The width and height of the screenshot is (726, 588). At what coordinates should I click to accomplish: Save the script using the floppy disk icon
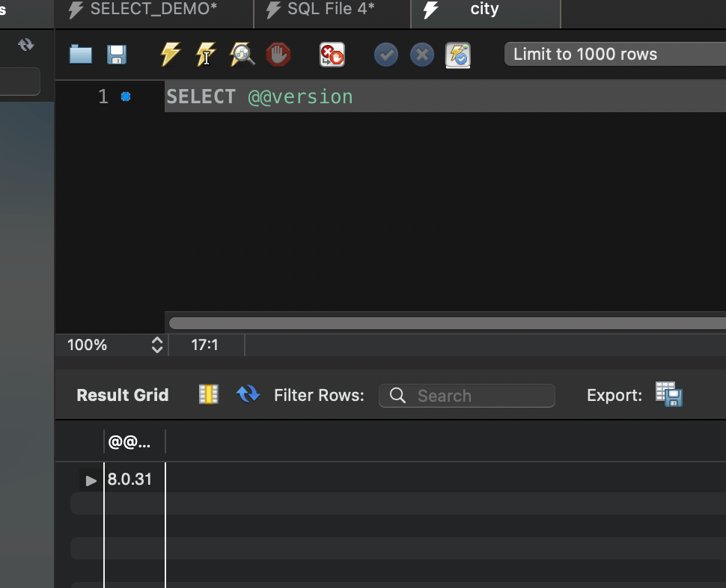click(117, 55)
